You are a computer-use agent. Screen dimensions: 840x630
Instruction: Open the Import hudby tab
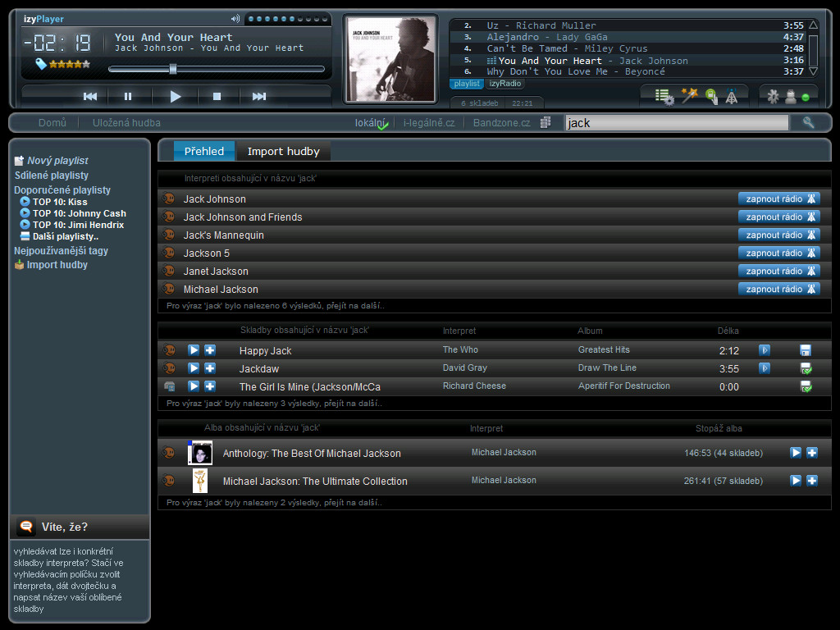click(283, 151)
